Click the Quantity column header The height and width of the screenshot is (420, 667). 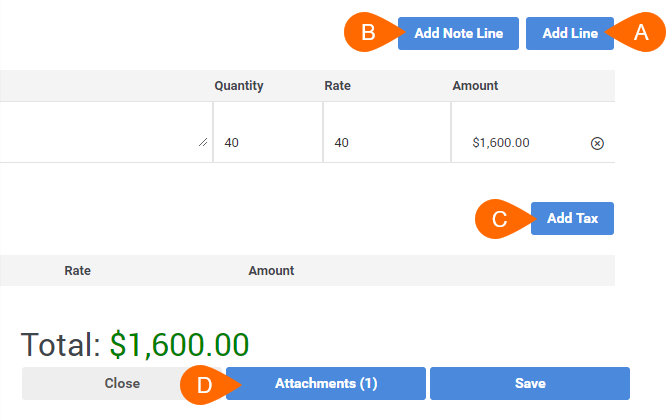(x=239, y=86)
